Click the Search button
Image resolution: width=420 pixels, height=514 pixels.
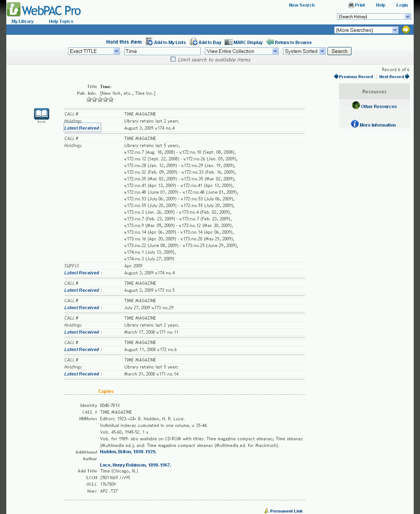[339, 51]
